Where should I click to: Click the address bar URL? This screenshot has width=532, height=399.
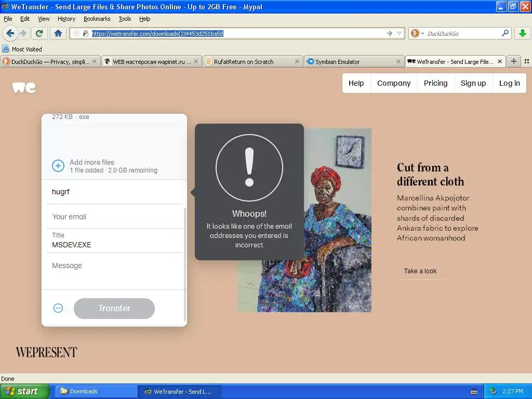click(157, 33)
